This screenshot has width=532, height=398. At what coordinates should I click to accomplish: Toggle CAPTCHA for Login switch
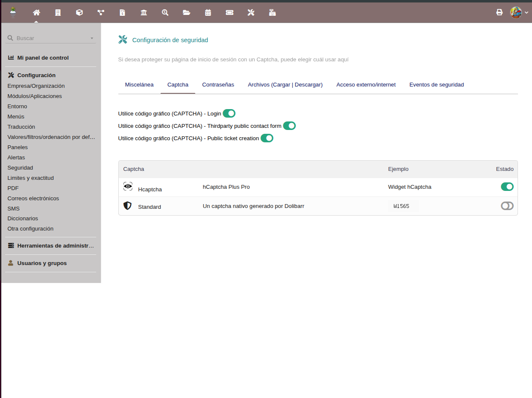click(x=229, y=113)
